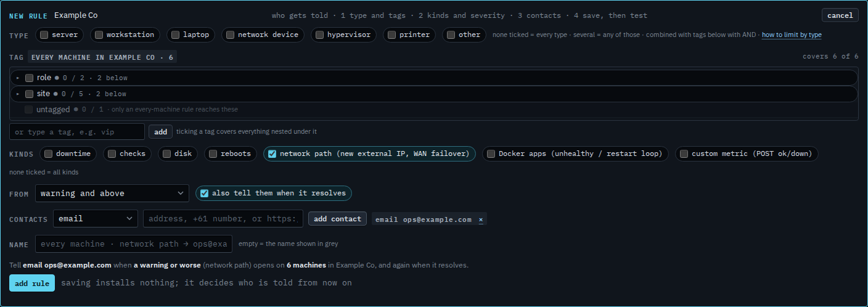Click 'every machine in Example Co · 6' chip
The image size is (868, 307).
tap(102, 57)
